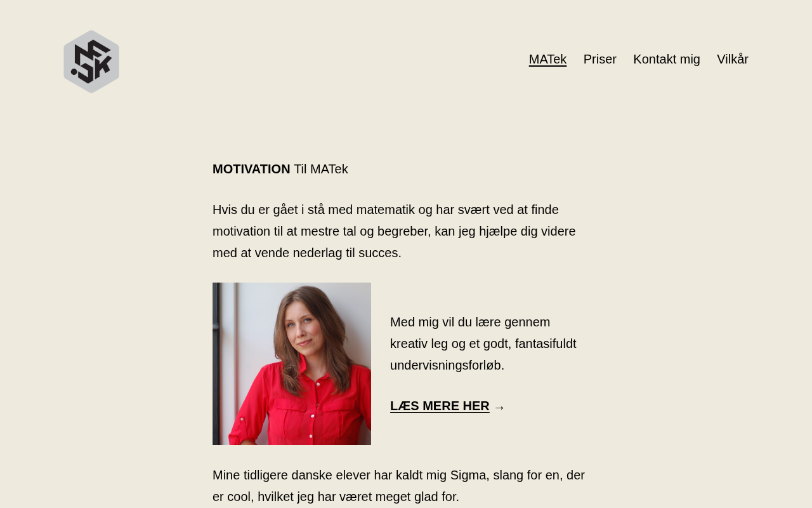Viewport: 812px width, 508px height.
Task: Click the arrow after LÆS MERE HER
Action: [499, 407]
